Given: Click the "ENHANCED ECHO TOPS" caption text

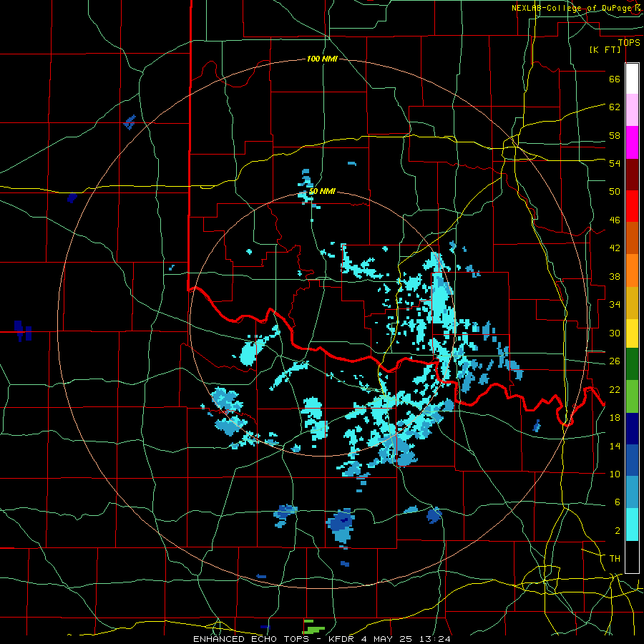Looking at the screenshot, I should [251, 639].
